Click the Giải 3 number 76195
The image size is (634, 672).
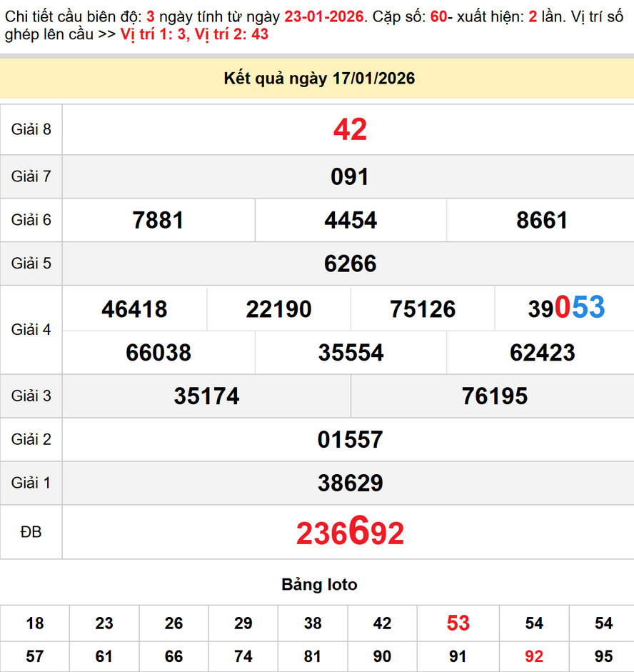point(494,396)
